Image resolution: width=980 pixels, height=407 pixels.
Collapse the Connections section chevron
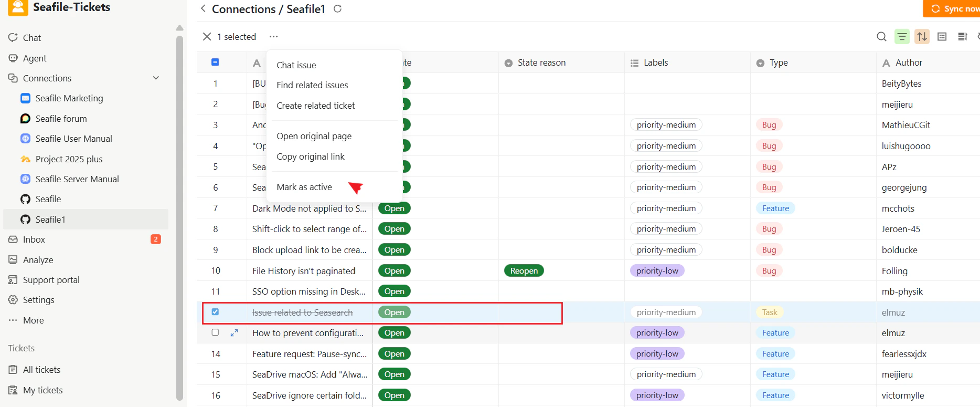coord(156,78)
